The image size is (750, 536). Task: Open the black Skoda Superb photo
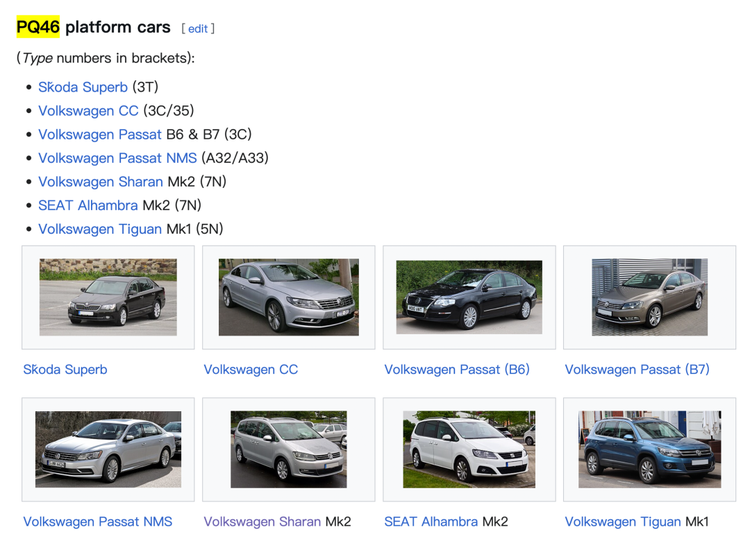[108, 297]
